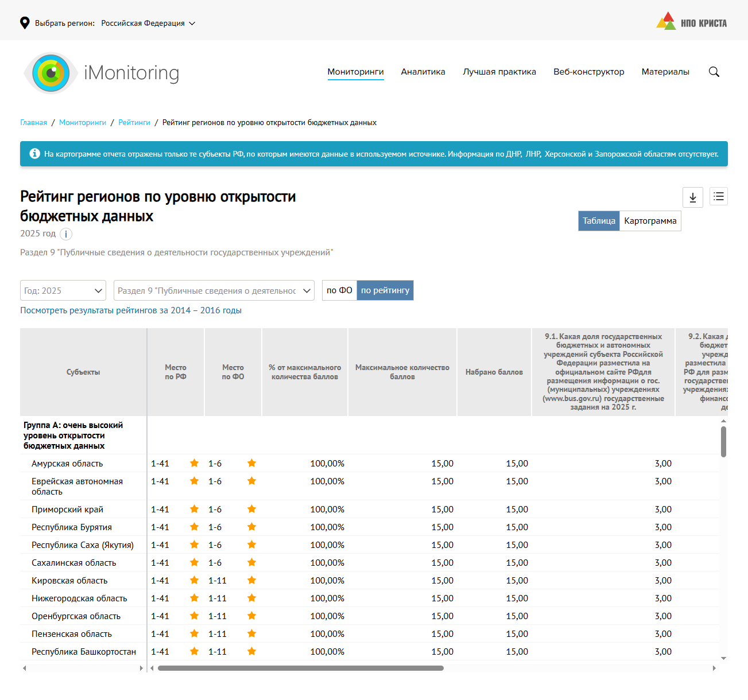
Task: Switch view to Картограмма
Action: (x=650, y=221)
